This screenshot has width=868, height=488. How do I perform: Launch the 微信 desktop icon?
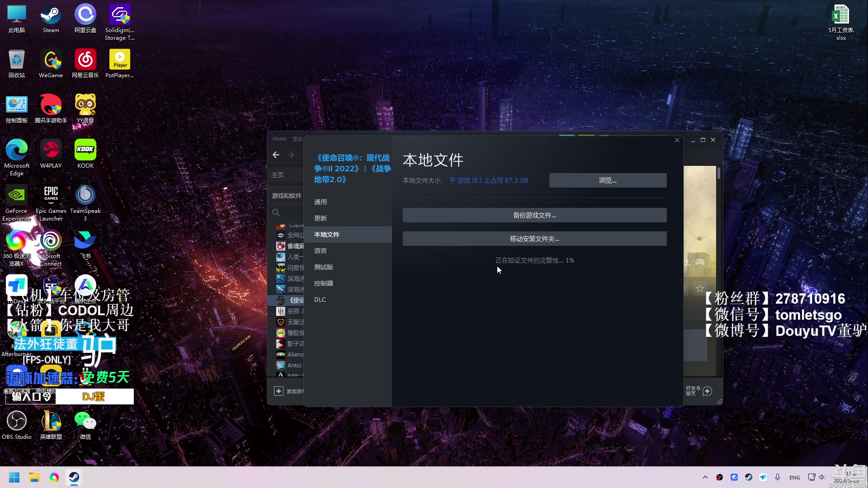(x=85, y=426)
